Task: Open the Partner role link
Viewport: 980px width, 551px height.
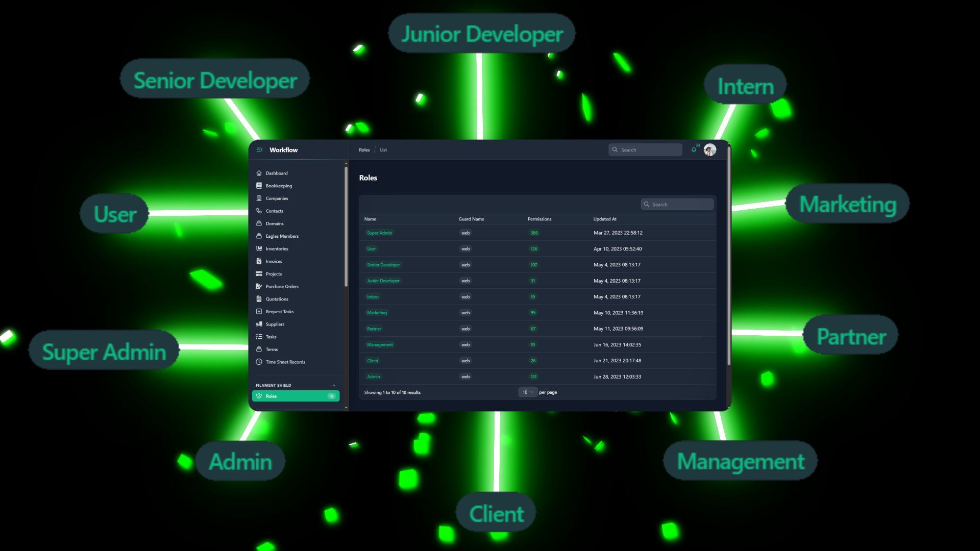Action: tap(374, 329)
